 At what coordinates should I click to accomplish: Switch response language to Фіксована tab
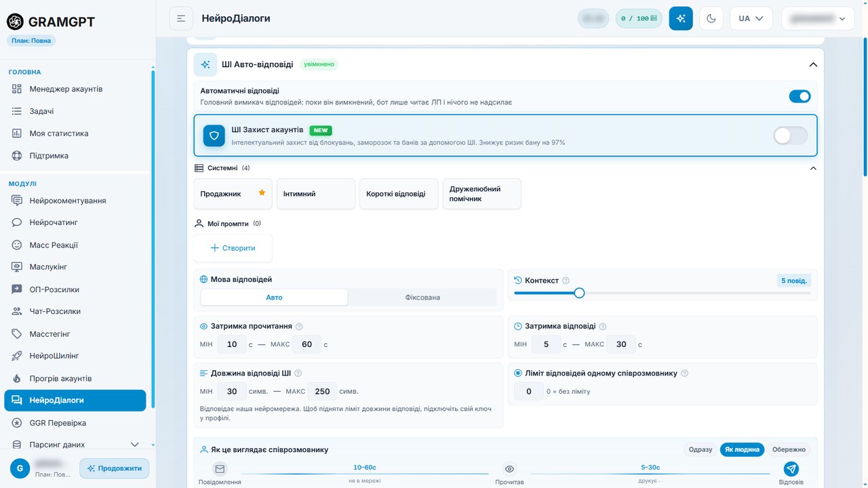click(422, 298)
